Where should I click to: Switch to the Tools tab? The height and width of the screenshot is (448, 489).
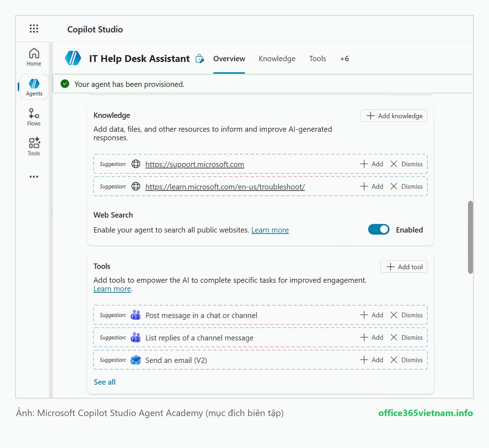pos(318,59)
